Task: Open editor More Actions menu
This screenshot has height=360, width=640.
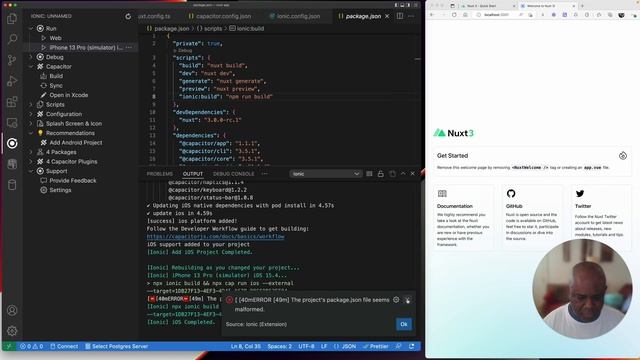Action: point(411,16)
